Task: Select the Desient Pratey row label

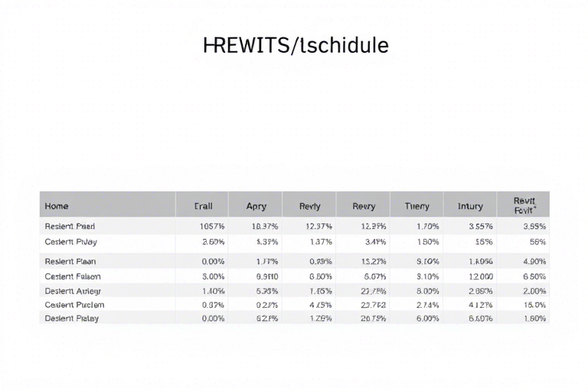Action: 72,318
